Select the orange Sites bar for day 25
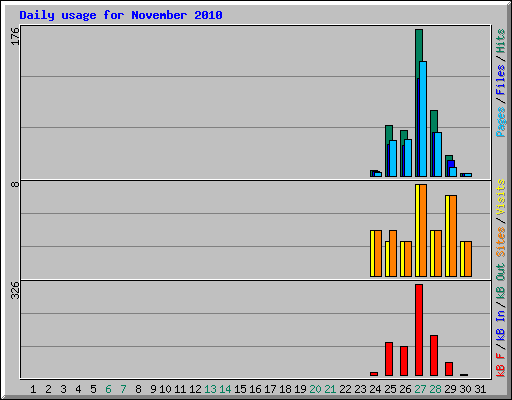The height and width of the screenshot is (400, 512). click(393, 253)
